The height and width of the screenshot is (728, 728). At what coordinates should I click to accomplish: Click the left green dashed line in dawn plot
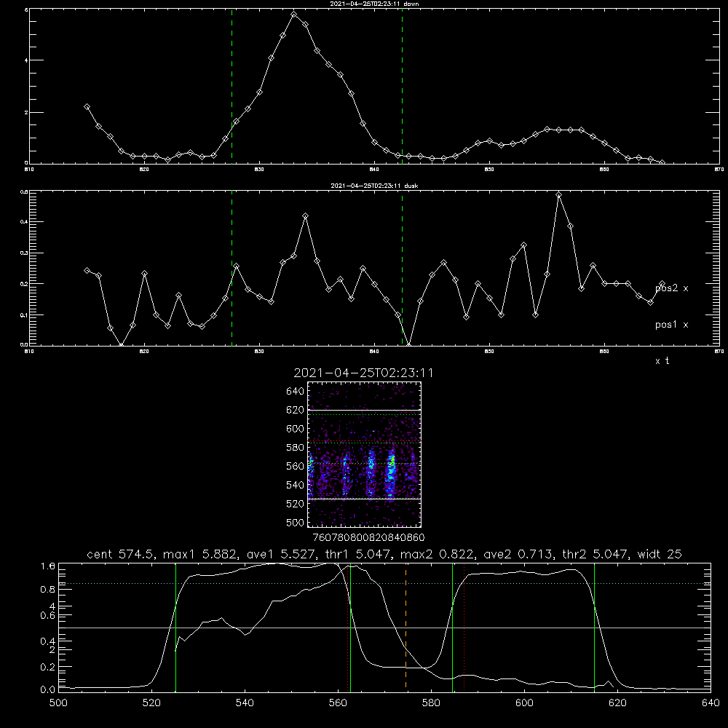(232, 86)
